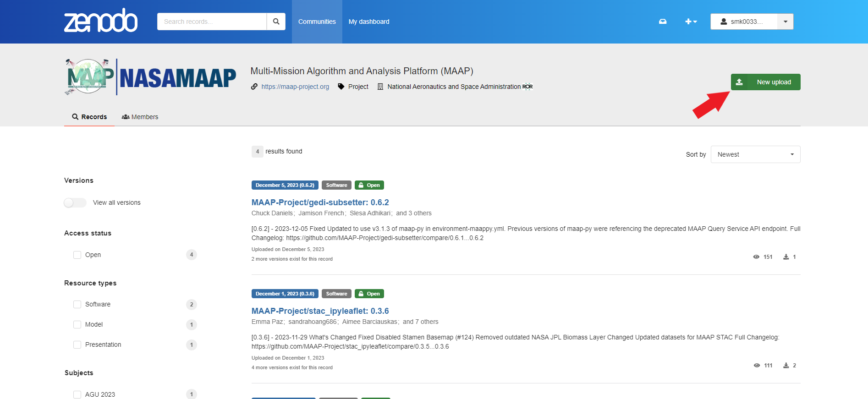Screen dimensions: 868x399
Task: Click the 'results found' count text
Action: tap(284, 151)
